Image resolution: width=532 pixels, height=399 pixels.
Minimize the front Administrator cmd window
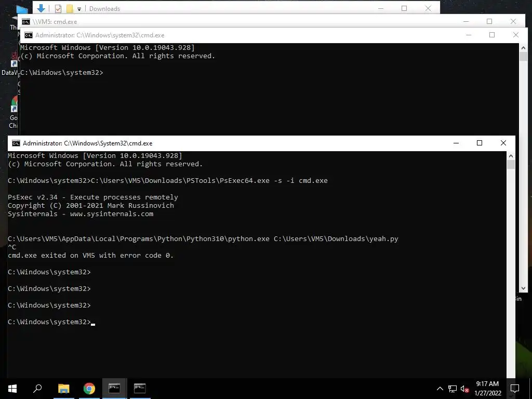[x=456, y=143]
